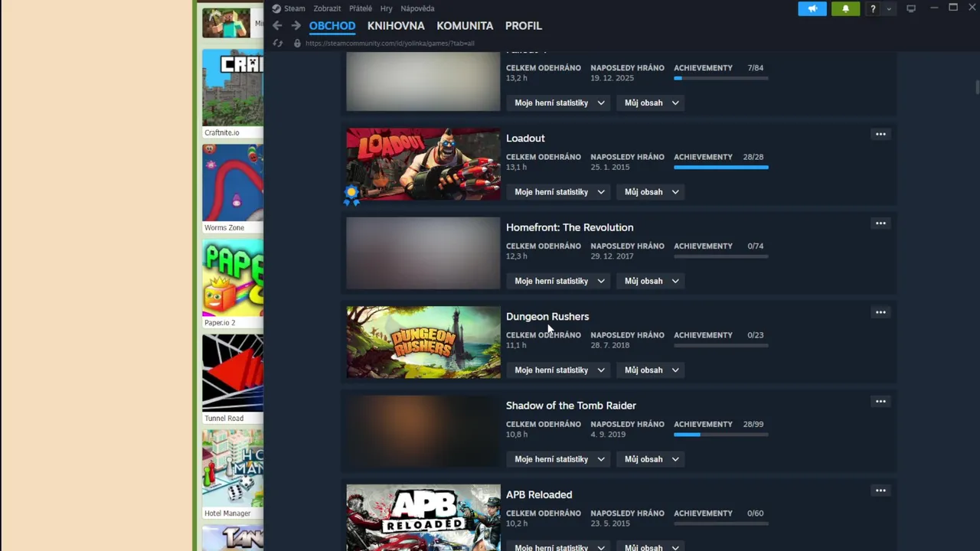This screenshot has width=980, height=551.
Task: Open Shadow of the Tomb Raider title link
Action: click(x=571, y=406)
